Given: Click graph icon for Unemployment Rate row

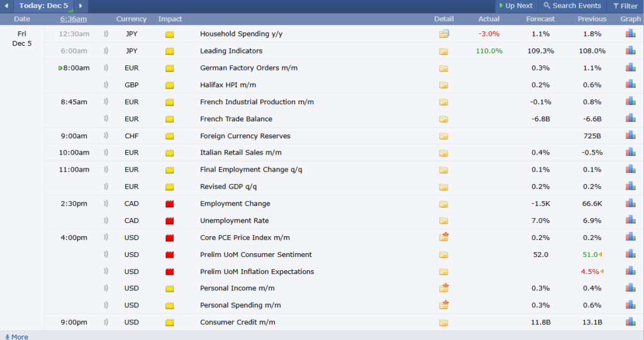Looking at the screenshot, I should (x=630, y=221).
